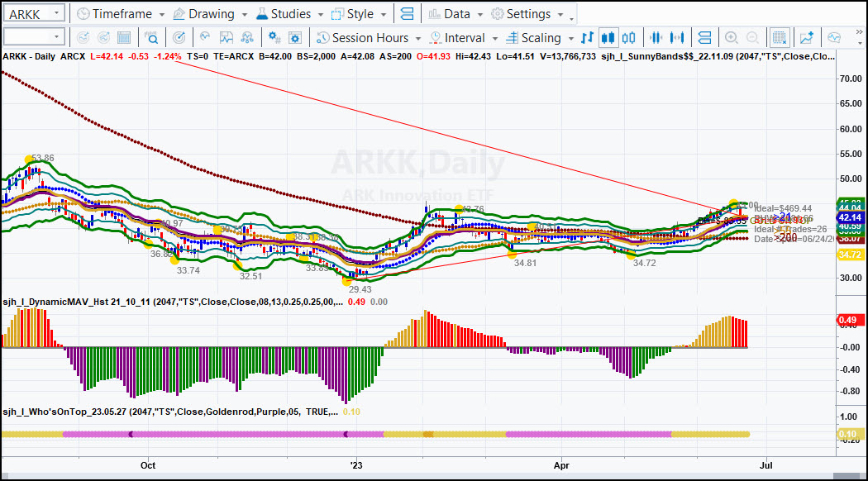Viewport: 868px width, 481px height.
Task: Click the Jul date axis label
Action: [766, 465]
